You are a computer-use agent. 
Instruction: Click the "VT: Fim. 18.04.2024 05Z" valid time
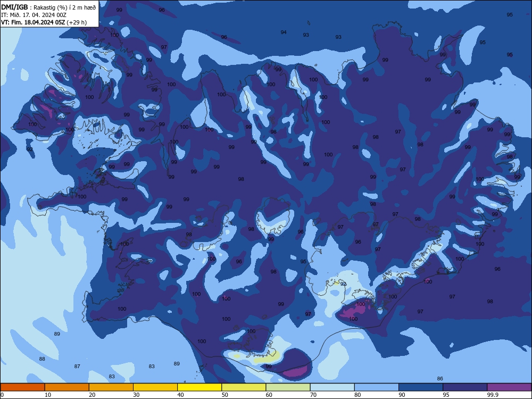click(x=33, y=22)
